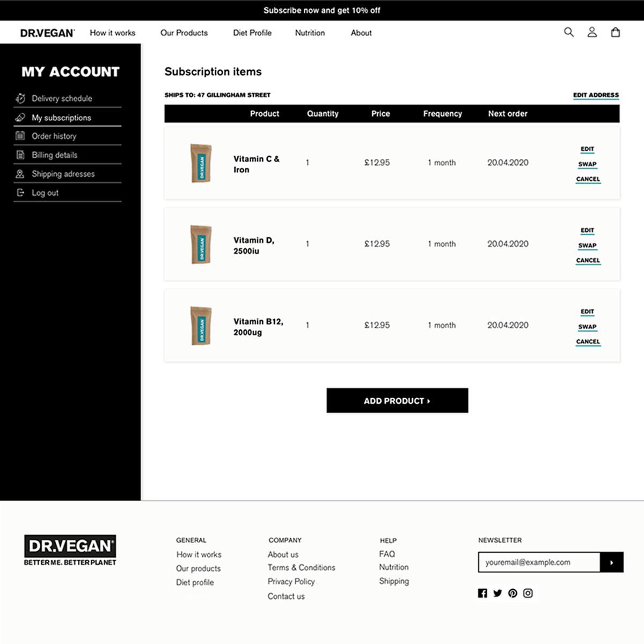The height and width of the screenshot is (644, 644).
Task: Open How it works menu
Action: coord(113,33)
